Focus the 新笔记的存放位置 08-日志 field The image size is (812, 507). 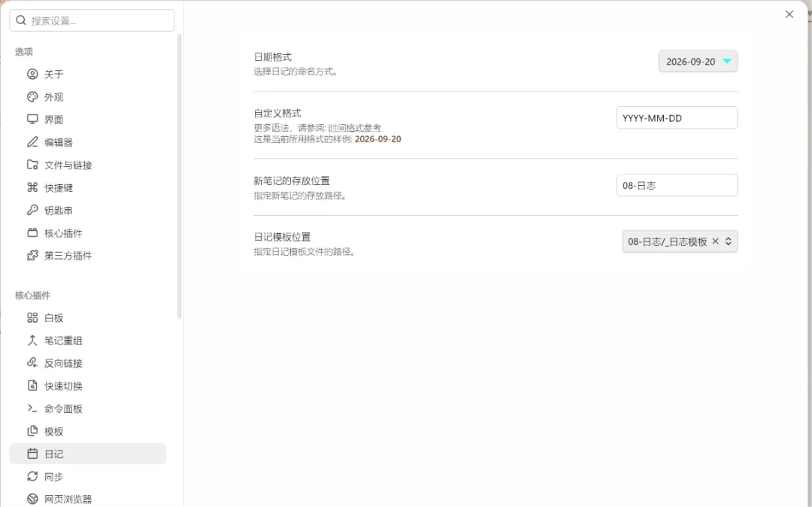pos(677,185)
